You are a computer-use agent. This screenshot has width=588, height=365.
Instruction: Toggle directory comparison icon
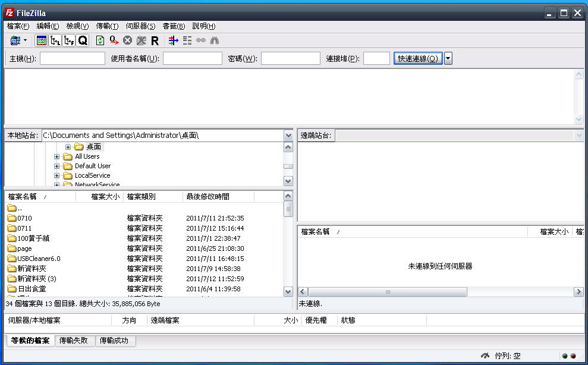click(187, 40)
